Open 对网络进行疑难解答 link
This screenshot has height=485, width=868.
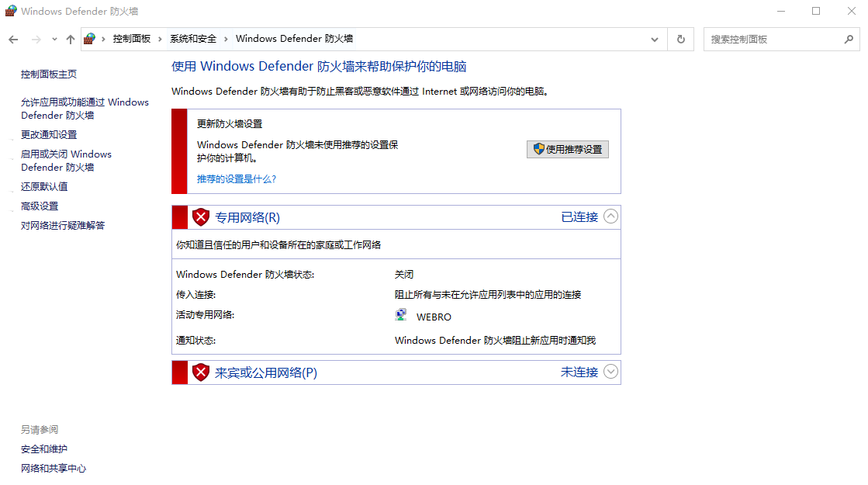pyautogui.click(x=63, y=225)
